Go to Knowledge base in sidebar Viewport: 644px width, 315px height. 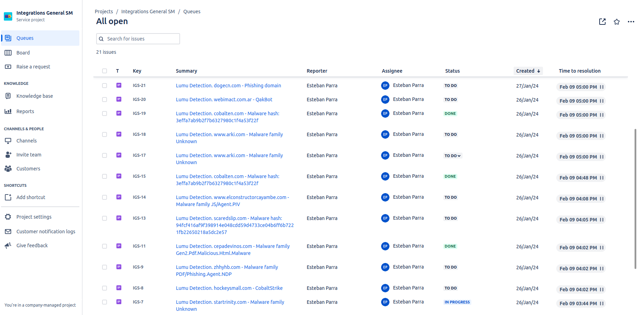click(x=35, y=96)
